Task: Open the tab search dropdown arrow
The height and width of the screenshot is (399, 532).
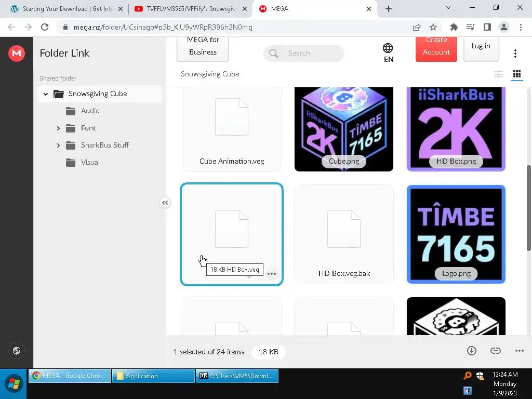Action: [x=448, y=7]
